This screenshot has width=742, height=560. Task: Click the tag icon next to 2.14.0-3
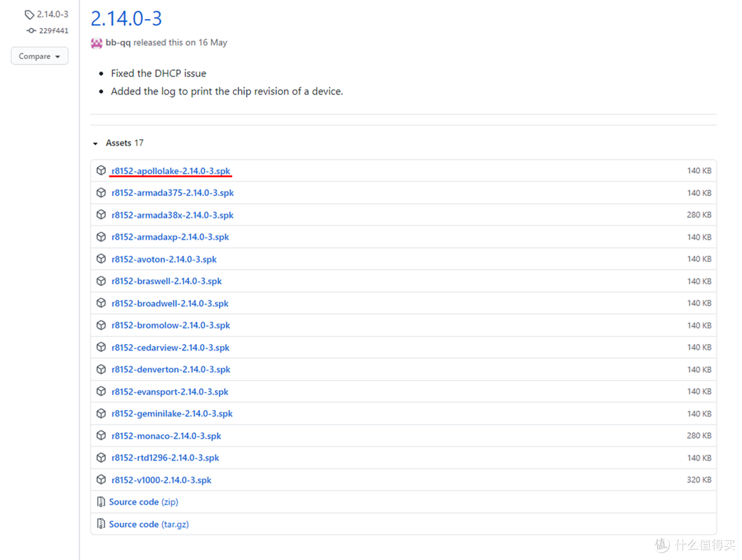pos(30,14)
